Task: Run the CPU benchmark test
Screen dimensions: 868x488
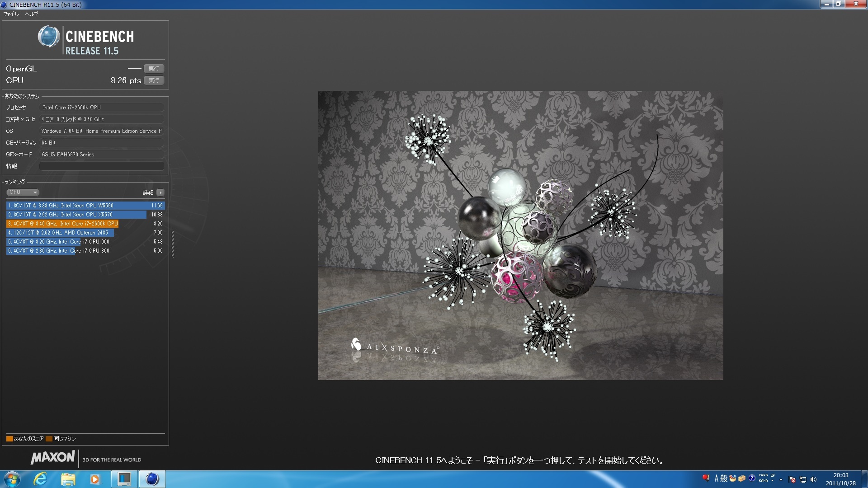Action: tap(154, 80)
